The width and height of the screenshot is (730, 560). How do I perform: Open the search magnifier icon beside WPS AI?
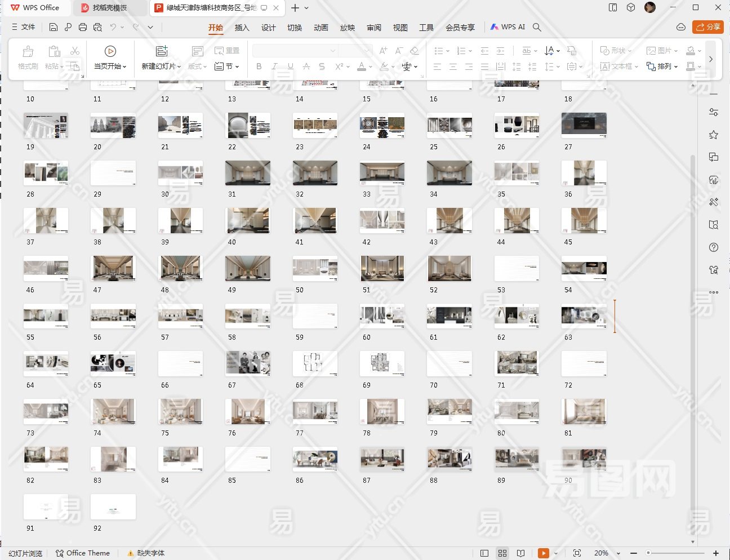(537, 27)
